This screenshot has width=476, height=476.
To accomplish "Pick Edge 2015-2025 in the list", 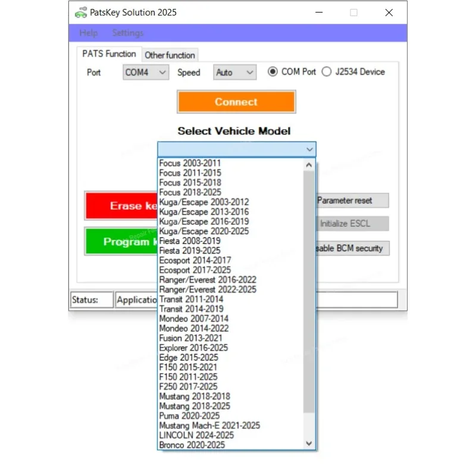I will click(x=231, y=358).
